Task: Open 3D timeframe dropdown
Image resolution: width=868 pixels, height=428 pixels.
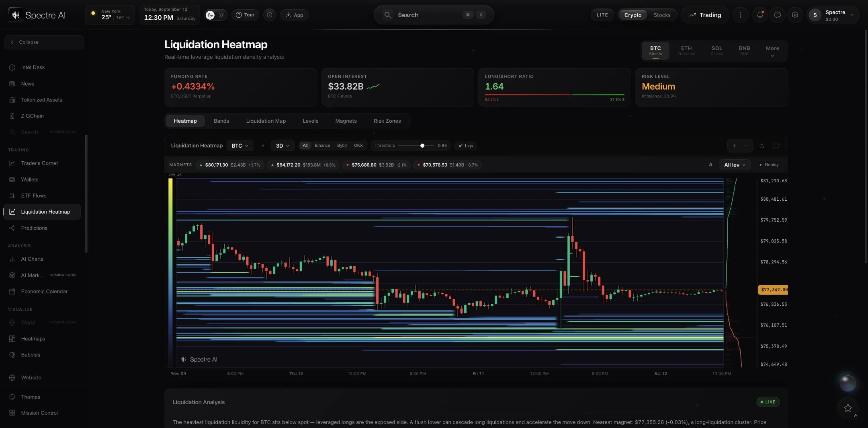Action: [283, 146]
